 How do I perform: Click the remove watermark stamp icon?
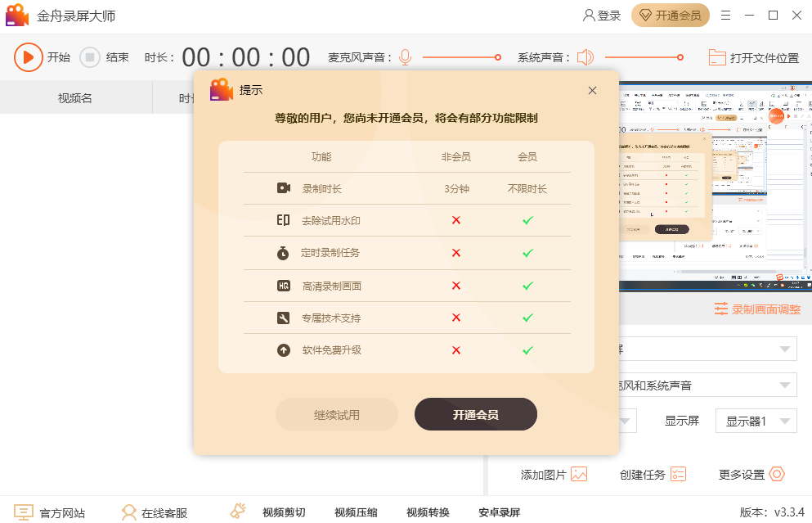[x=283, y=220]
